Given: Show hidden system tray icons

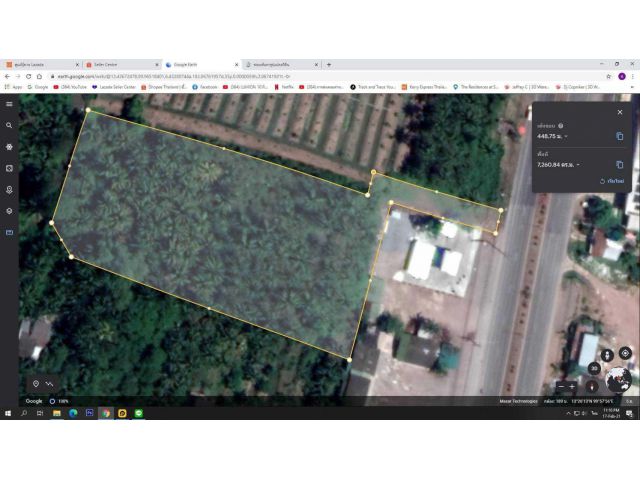Looking at the screenshot, I should click(x=568, y=413).
